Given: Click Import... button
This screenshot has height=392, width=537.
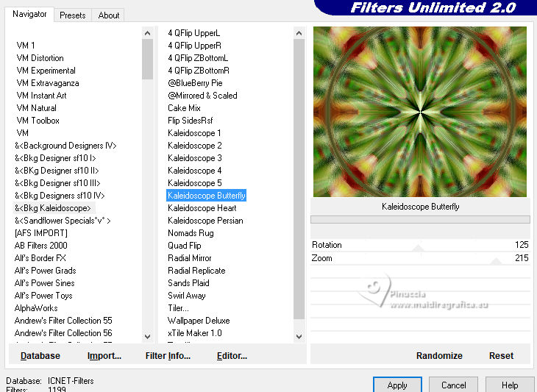Looking at the screenshot, I should pyautogui.click(x=104, y=356).
